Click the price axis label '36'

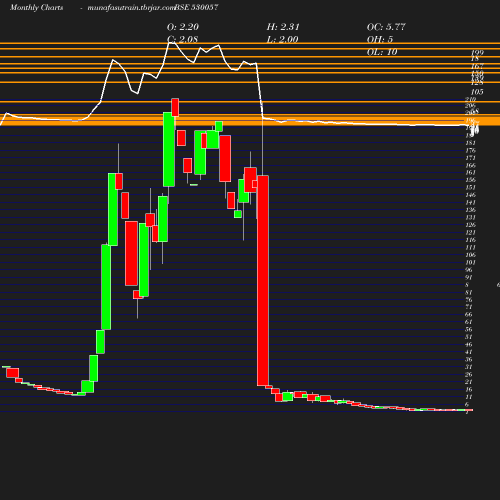click(x=469, y=359)
